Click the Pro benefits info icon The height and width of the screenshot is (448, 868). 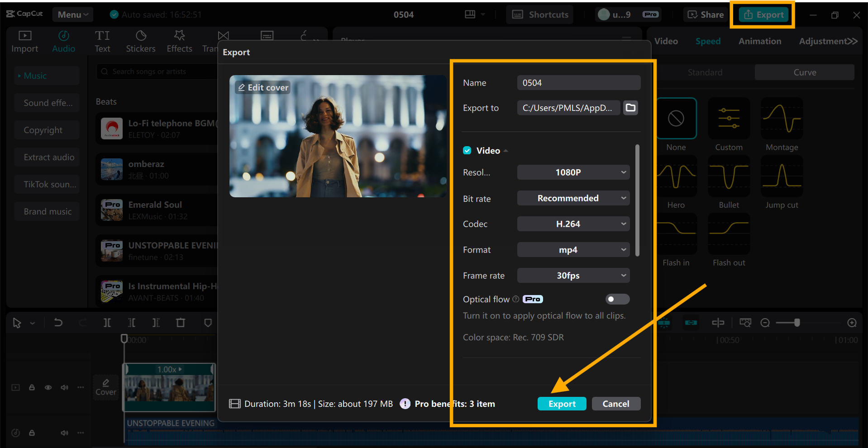tap(405, 404)
